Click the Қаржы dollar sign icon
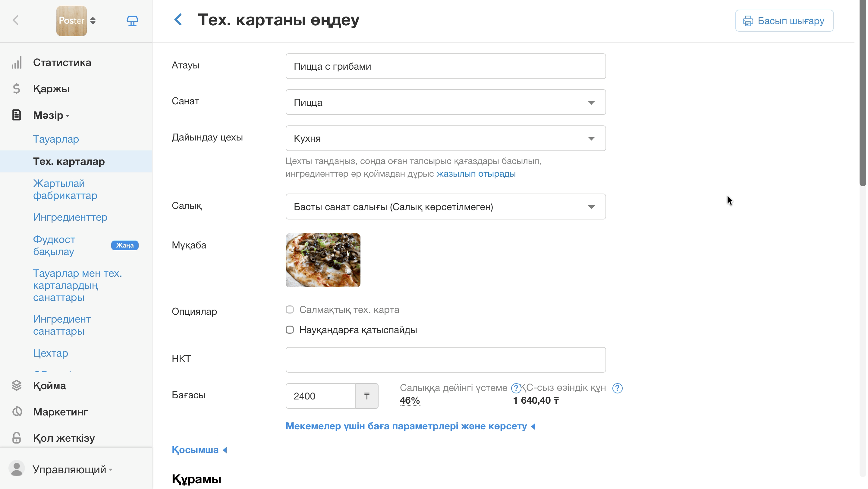 point(17,89)
